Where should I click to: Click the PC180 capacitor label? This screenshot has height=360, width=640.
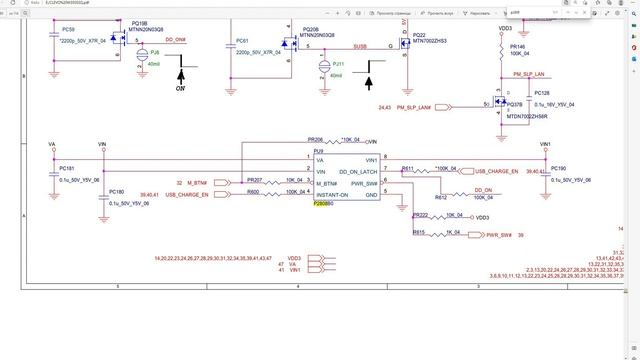click(116, 191)
